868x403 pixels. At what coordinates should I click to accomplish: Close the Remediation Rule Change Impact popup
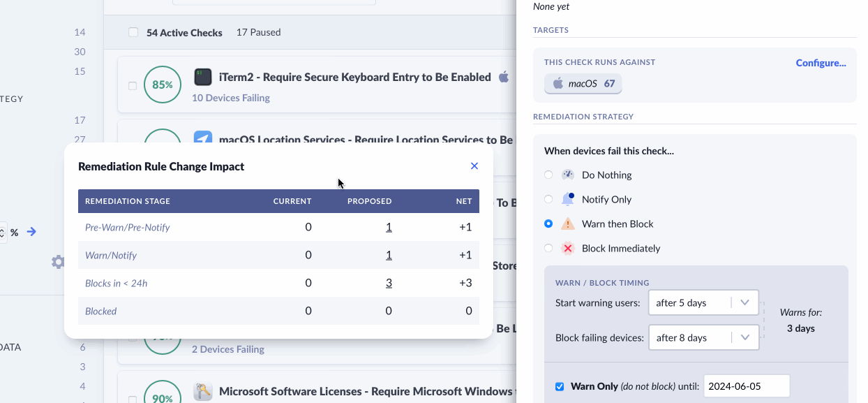[474, 166]
